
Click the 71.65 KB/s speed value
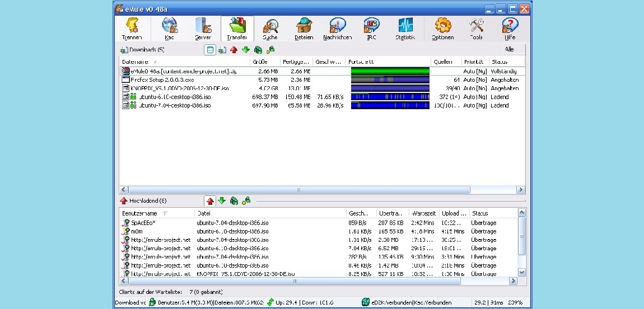click(x=330, y=97)
